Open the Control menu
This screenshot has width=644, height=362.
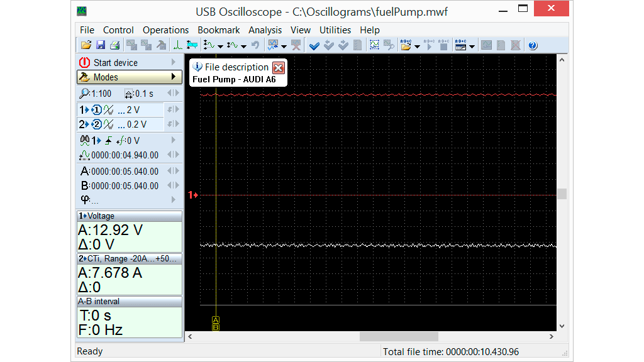(118, 30)
